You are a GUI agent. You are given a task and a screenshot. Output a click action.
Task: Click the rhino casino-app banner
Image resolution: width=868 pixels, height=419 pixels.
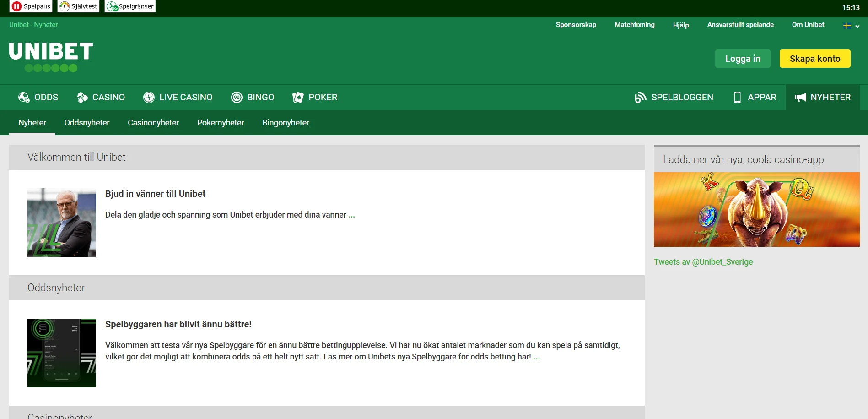[756, 209]
